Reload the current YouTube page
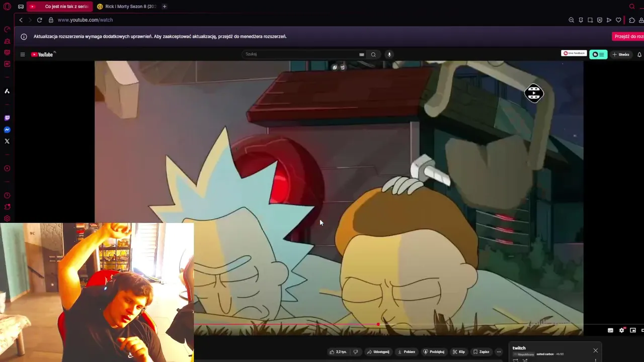The width and height of the screenshot is (644, 362). point(39,20)
